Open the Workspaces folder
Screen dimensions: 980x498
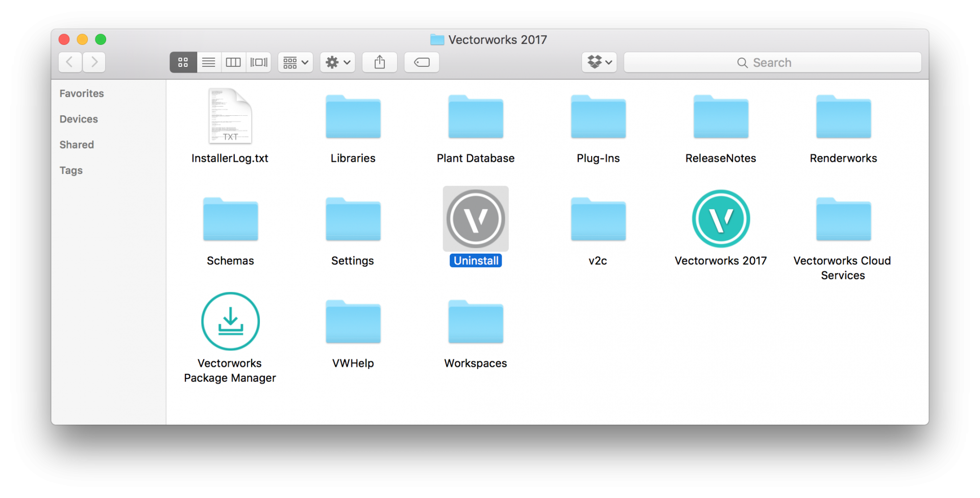pyautogui.click(x=475, y=322)
